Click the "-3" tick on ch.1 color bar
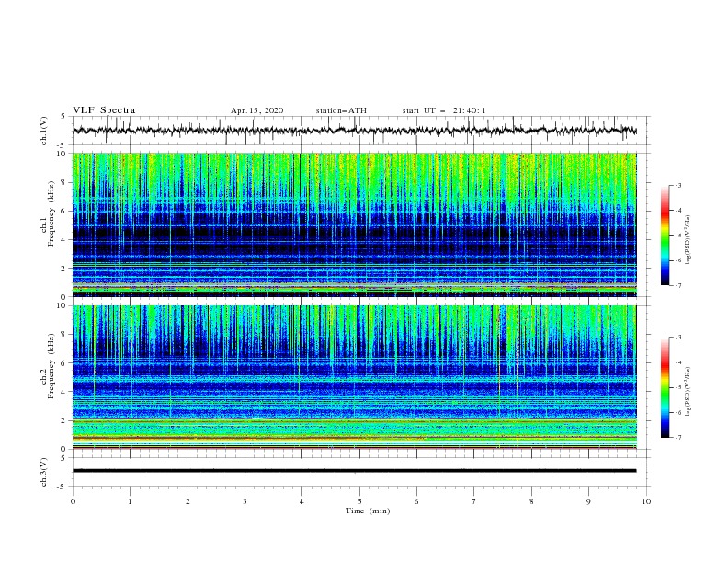 coord(678,185)
